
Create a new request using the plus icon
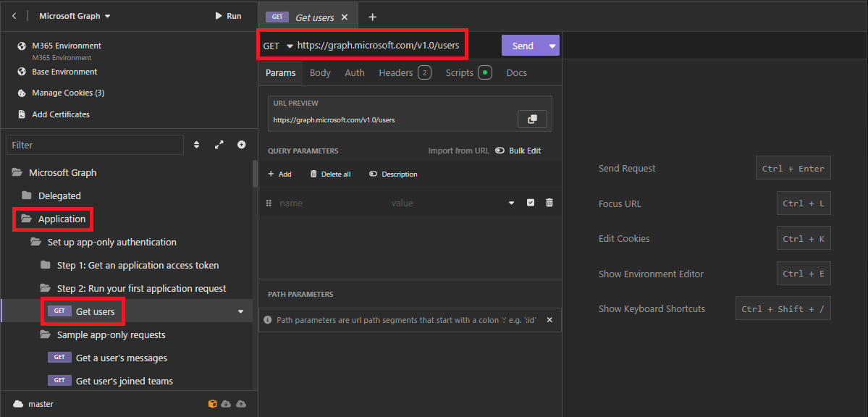(x=371, y=16)
